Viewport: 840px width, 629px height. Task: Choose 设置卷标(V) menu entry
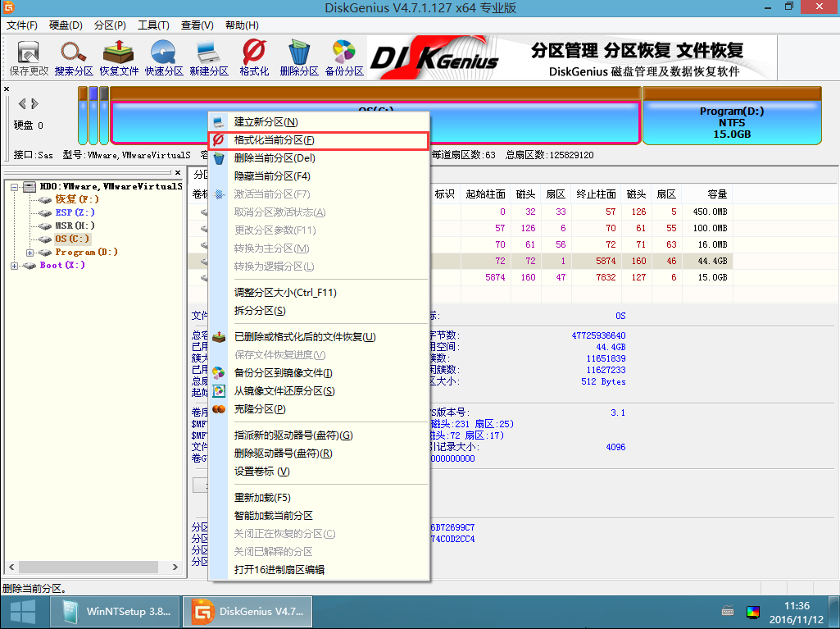click(320, 472)
